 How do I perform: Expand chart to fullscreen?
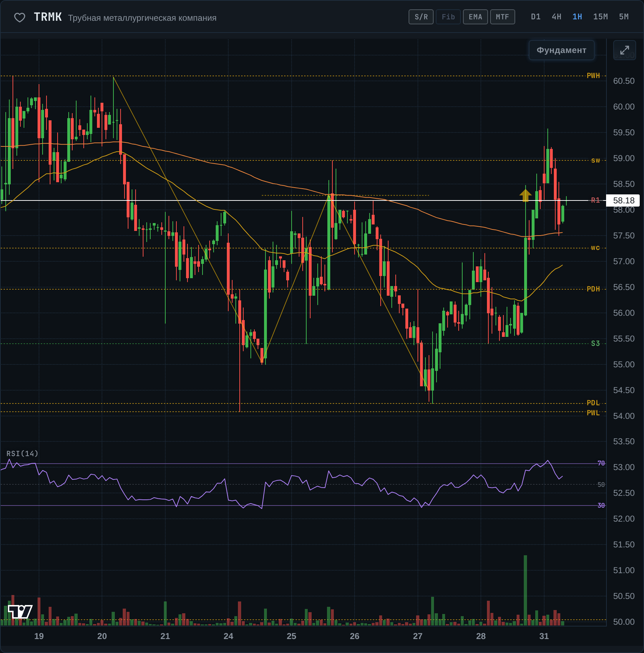pos(624,50)
